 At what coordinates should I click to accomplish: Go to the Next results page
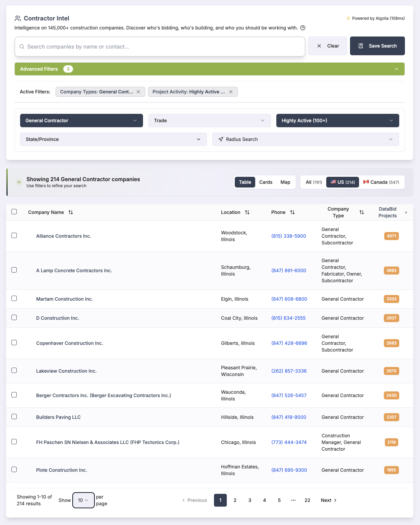click(329, 500)
